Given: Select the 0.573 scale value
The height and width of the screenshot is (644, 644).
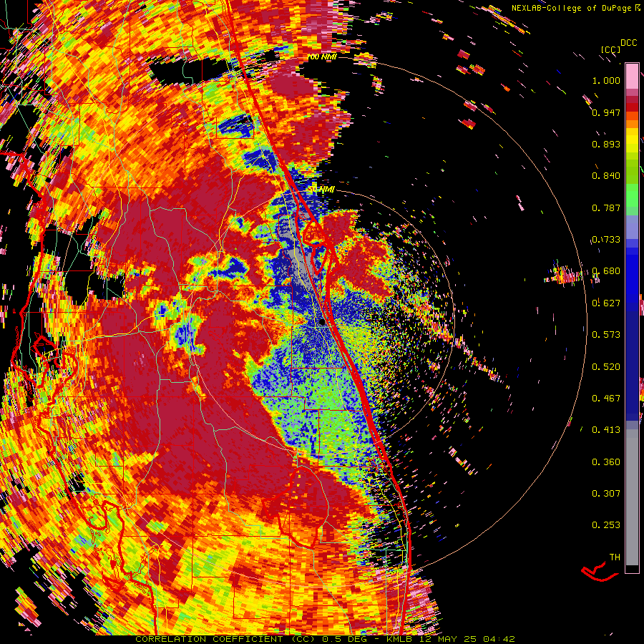Looking at the screenshot, I should coord(606,335).
